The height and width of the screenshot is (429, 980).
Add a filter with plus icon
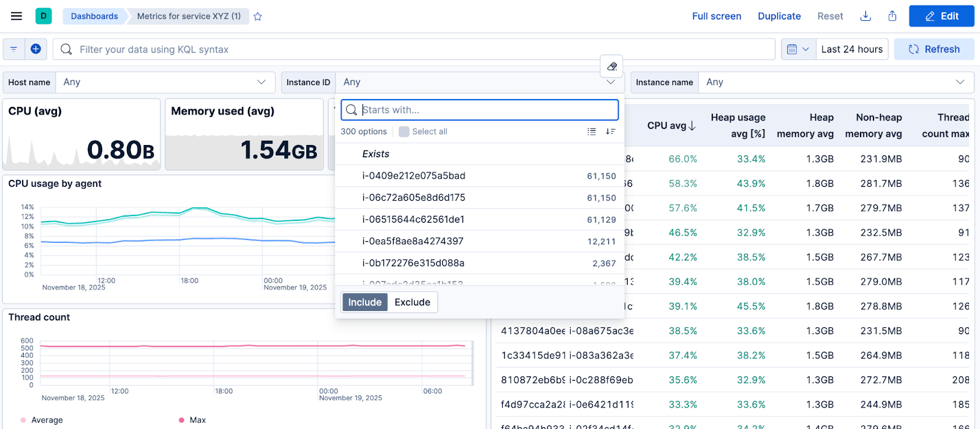pyautogui.click(x=36, y=49)
